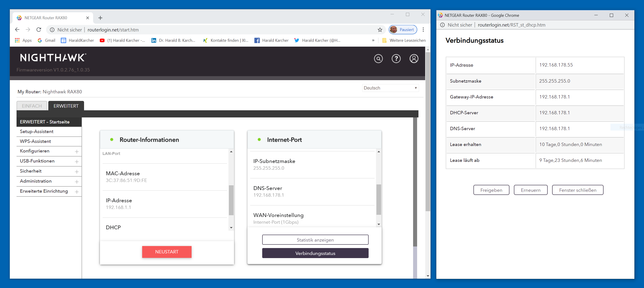Click the YouTube Harald Karcher bookmark
The image size is (644, 288).
pos(122,40)
